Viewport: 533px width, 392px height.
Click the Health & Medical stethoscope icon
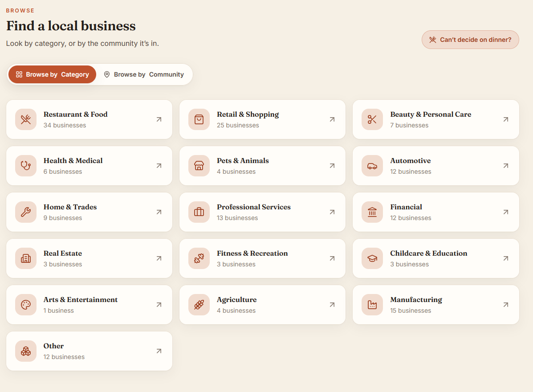(x=26, y=166)
